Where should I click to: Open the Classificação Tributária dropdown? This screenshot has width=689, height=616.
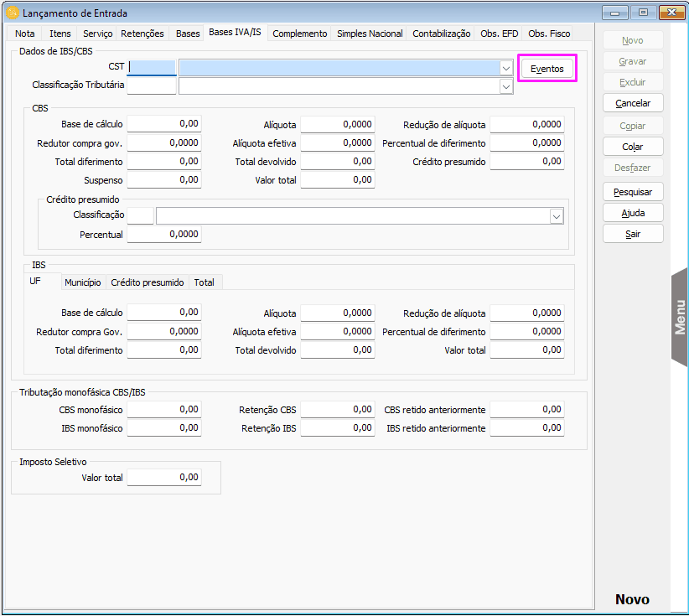(x=505, y=86)
